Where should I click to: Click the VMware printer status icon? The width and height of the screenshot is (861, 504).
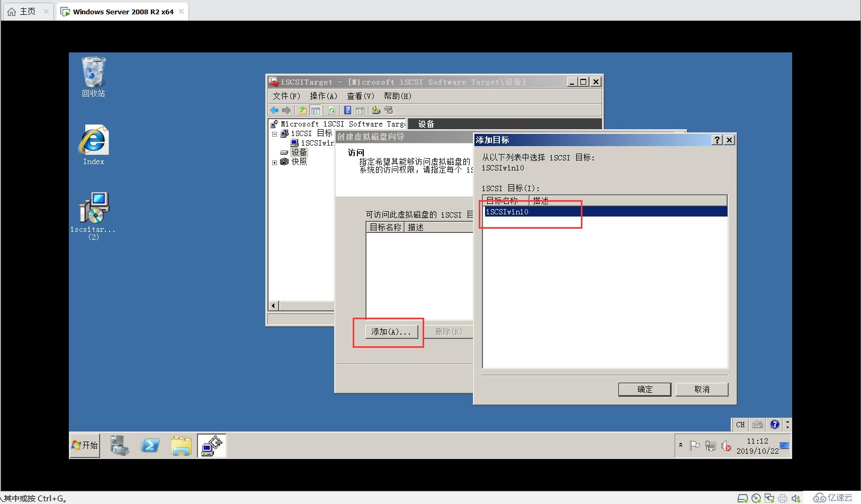[x=783, y=498]
